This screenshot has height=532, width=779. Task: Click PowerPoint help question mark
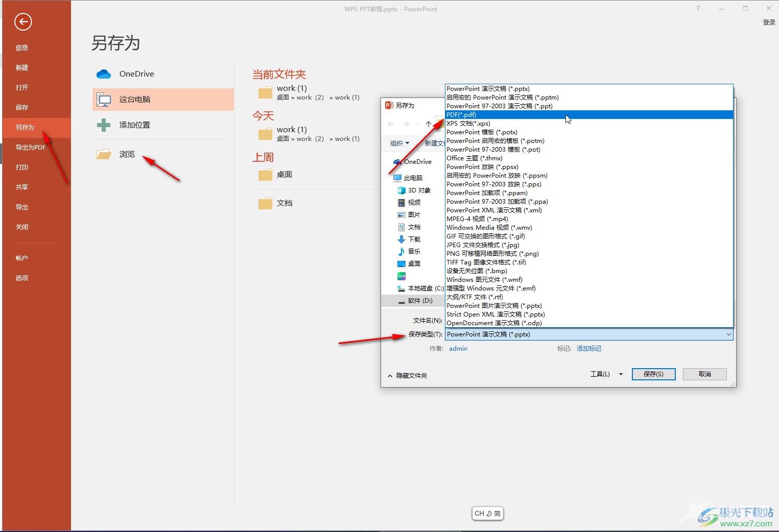[x=698, y=8]
